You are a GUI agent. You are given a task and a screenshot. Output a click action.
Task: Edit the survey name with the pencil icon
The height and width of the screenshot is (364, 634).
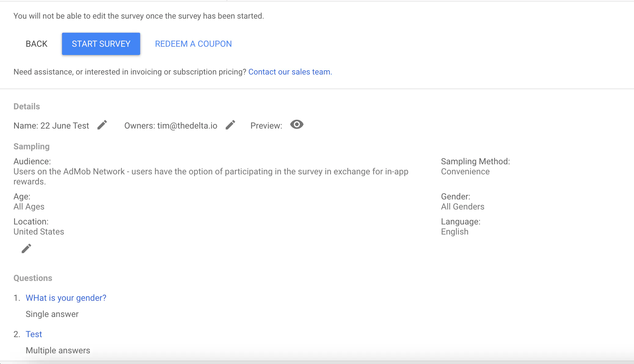[102, 125]
